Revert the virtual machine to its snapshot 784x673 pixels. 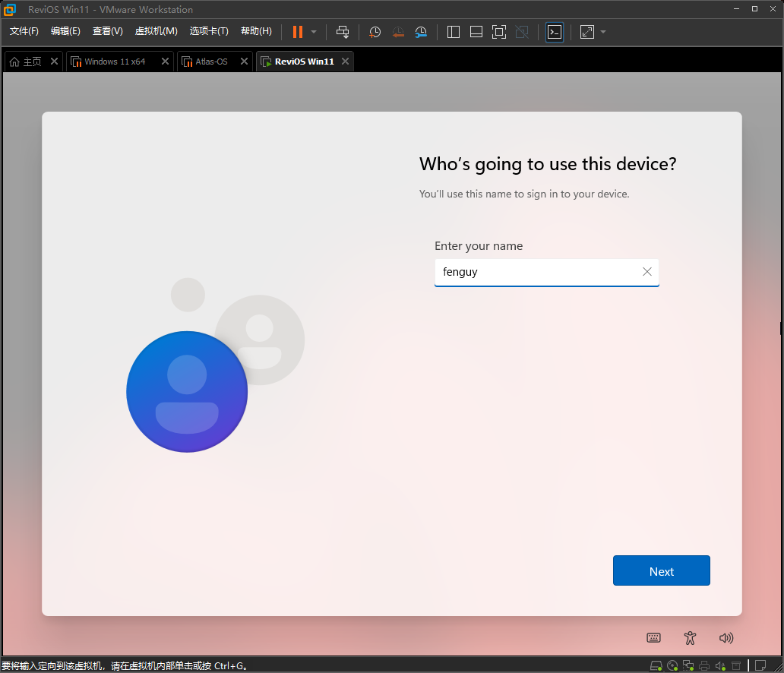(397, 32)
